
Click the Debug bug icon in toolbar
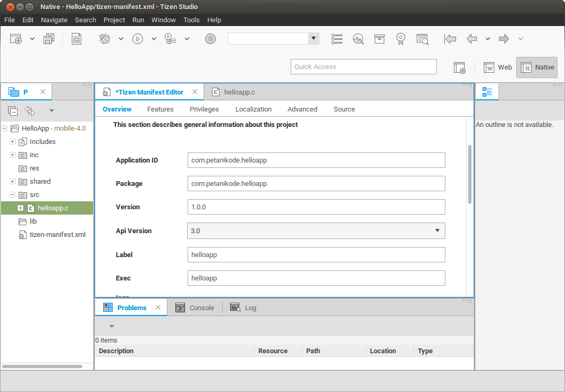(x=104, y=39)
